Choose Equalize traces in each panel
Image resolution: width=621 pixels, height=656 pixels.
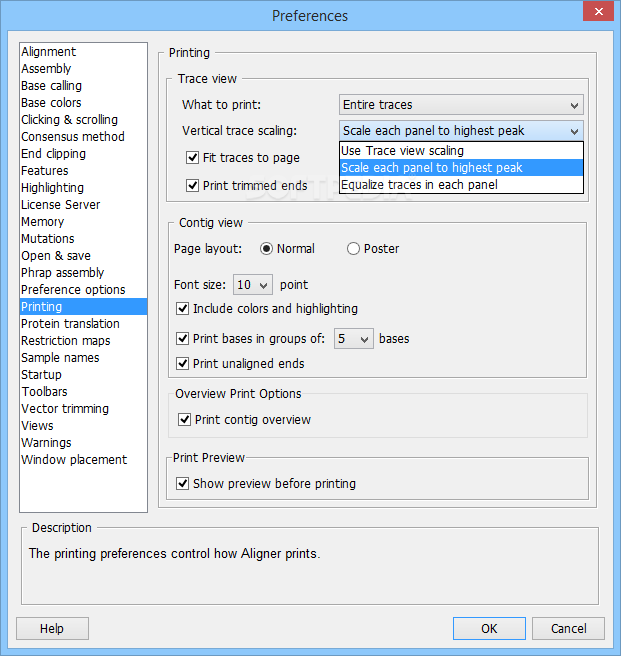pyautogui.click(x=461, y=184)
